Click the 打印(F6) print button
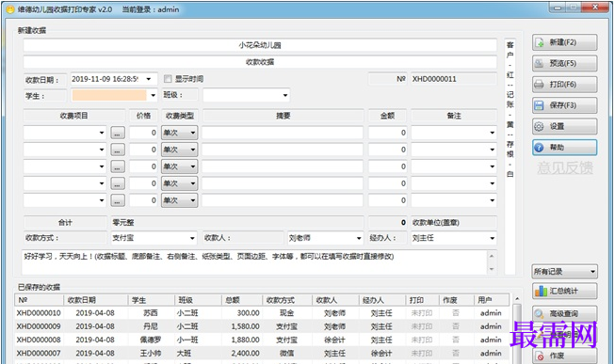 (x=564, y=85)
